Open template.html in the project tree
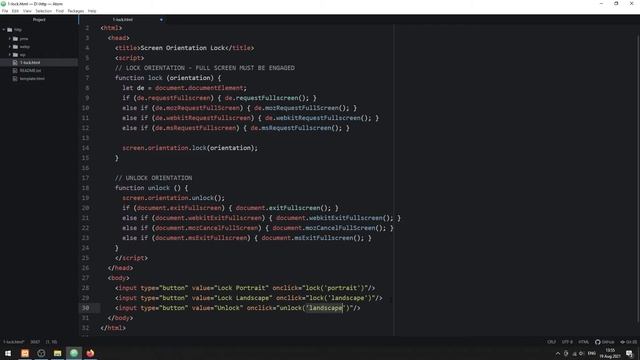This screenshot has height=360, width=640. (32, 78)
